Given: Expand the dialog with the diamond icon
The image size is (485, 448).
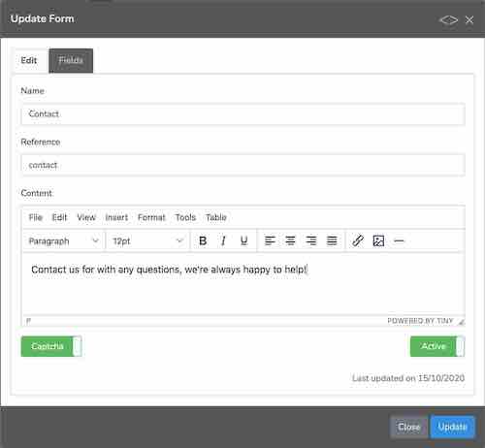Looking at the screenshot, I should [448, 20].
